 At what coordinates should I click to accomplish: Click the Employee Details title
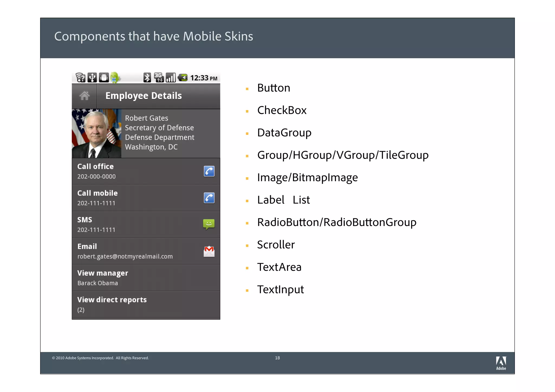(143, 96)
